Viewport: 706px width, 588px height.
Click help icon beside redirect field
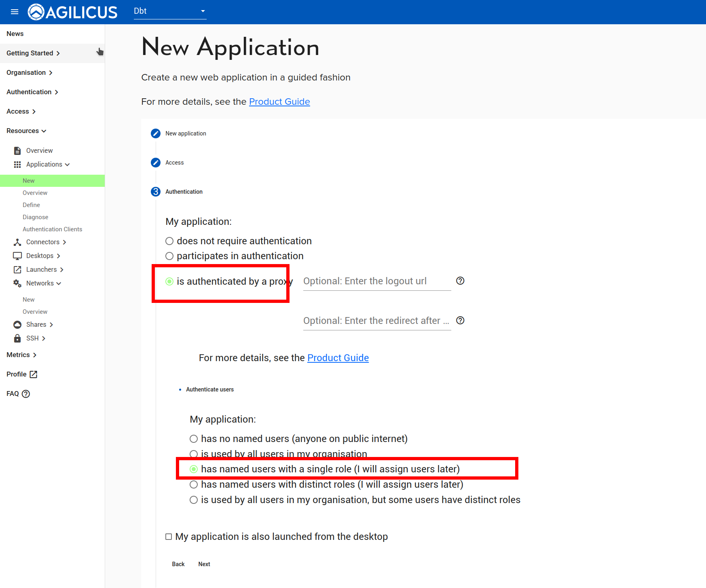pos(460,321)
